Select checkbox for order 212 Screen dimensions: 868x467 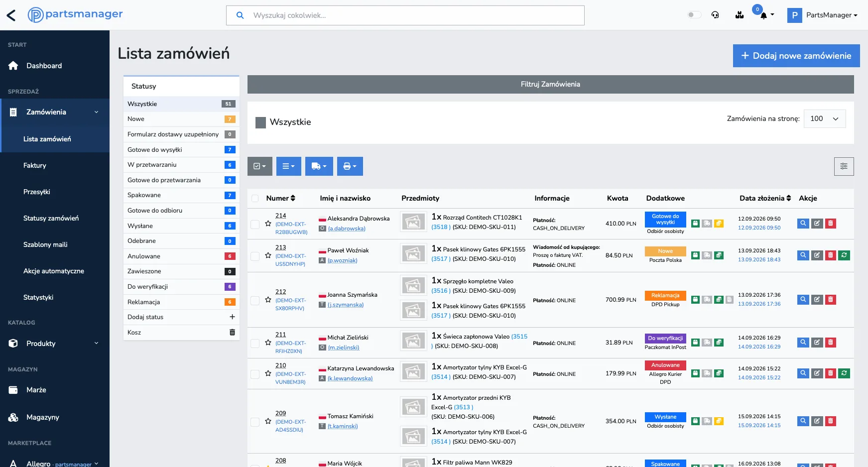point(255,301)
